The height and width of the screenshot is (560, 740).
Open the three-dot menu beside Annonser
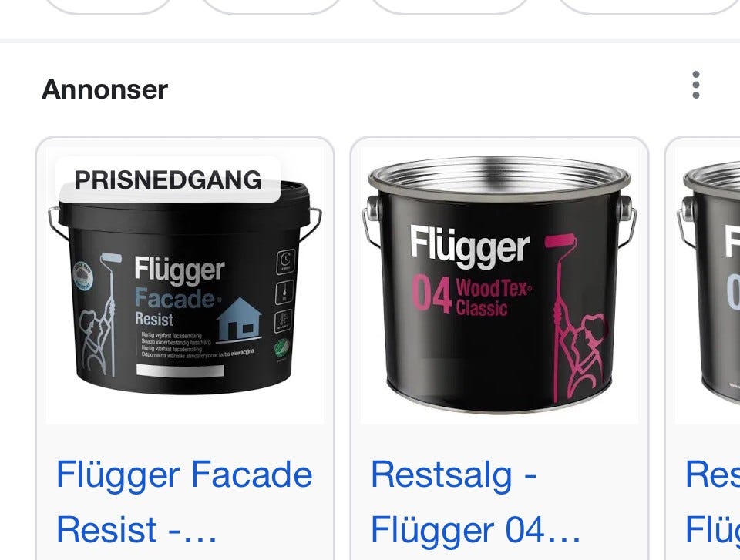pos(695,85)
